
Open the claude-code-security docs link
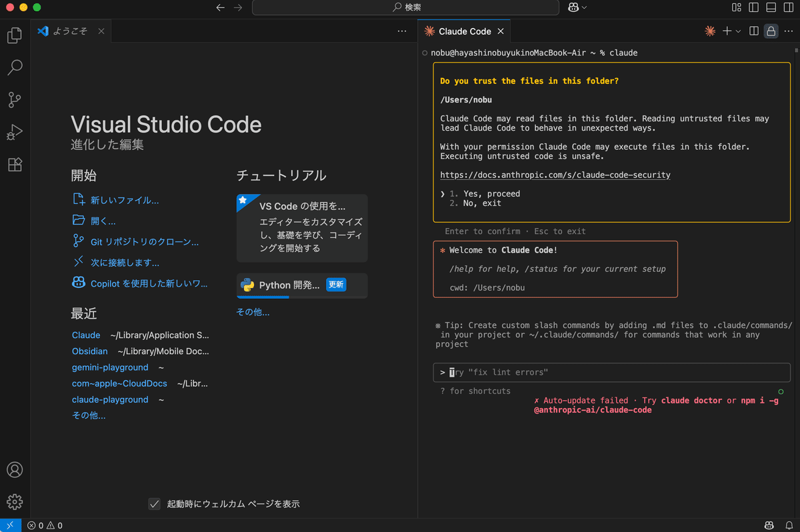pyautogui.click(x=555, y=175)
